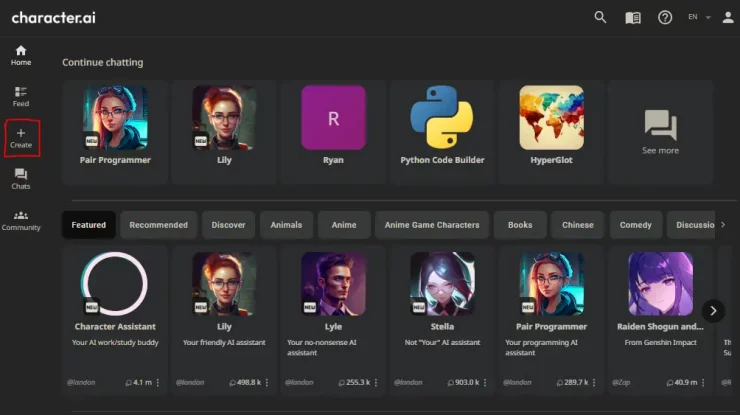The width and height of the screenshot is (740, 415).
Task: Click 'Your AI work/study buddy' description
Action: (x=115, y=342)
